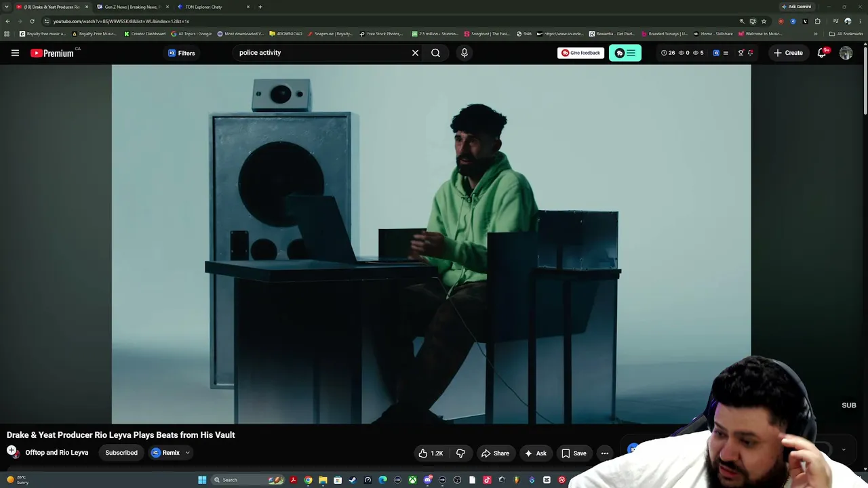The image size is (868, 488).
Task: Click the search magnifier button
Action: [435, 53]
